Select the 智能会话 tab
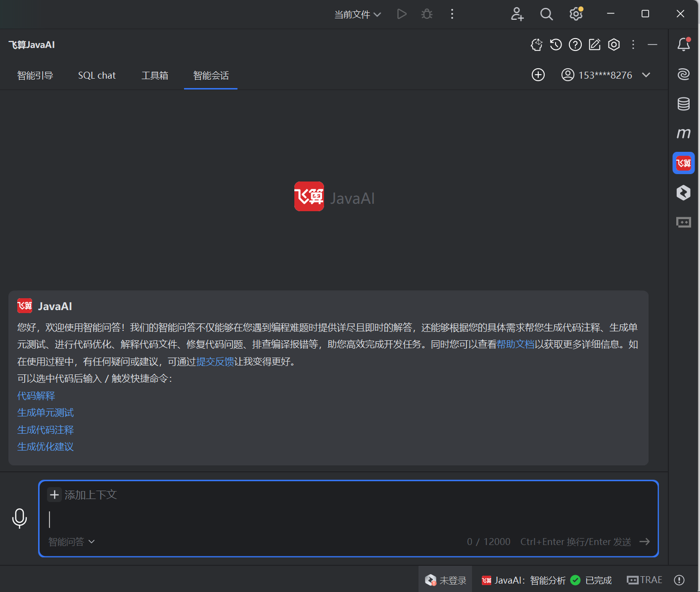Viewport: 700px width, 592px height. (x=211, y=75)
